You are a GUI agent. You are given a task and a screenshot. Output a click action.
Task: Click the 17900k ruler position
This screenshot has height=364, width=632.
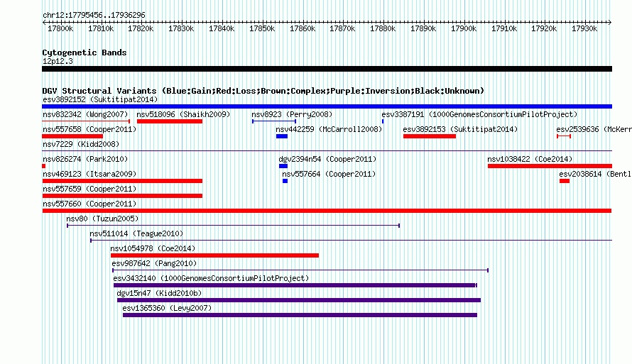[464, 28]
